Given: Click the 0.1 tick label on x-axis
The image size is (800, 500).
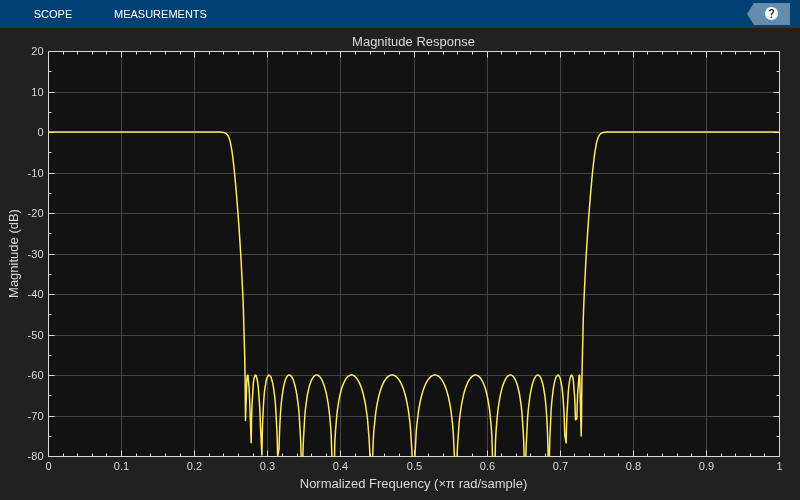Looking at the screenshot, I should 121,466.
